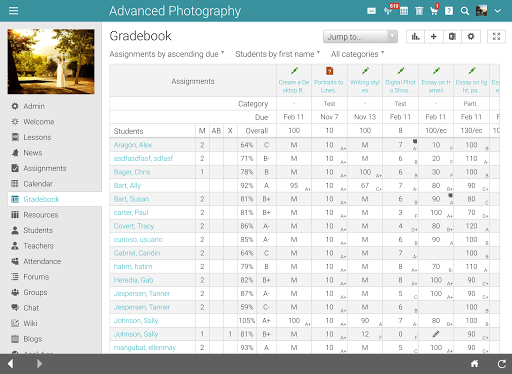Click the course photo thumbnail
Image resolution: width=512 pixels, height=374 pixels.
click(x=51, y=61)
